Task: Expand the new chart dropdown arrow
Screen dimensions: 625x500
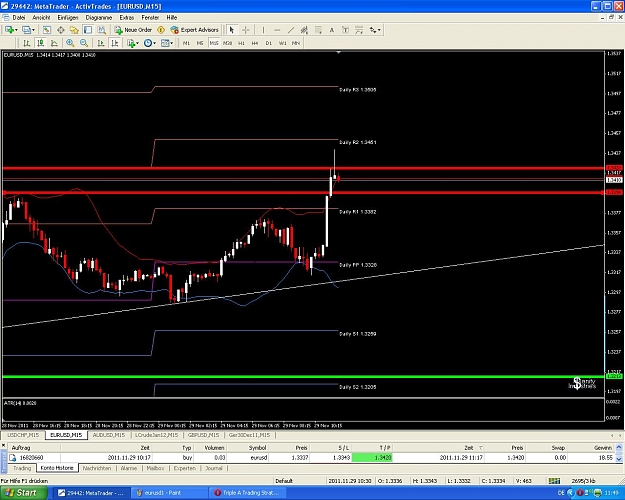Action: tap(16, 30)
